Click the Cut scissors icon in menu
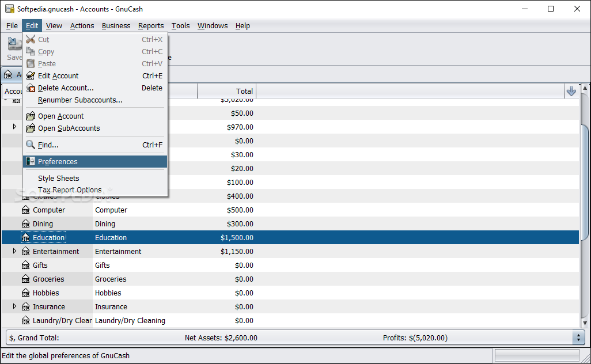Image resolution: width=591 pixels, height=364 pixels. click(x=31, y=39)
